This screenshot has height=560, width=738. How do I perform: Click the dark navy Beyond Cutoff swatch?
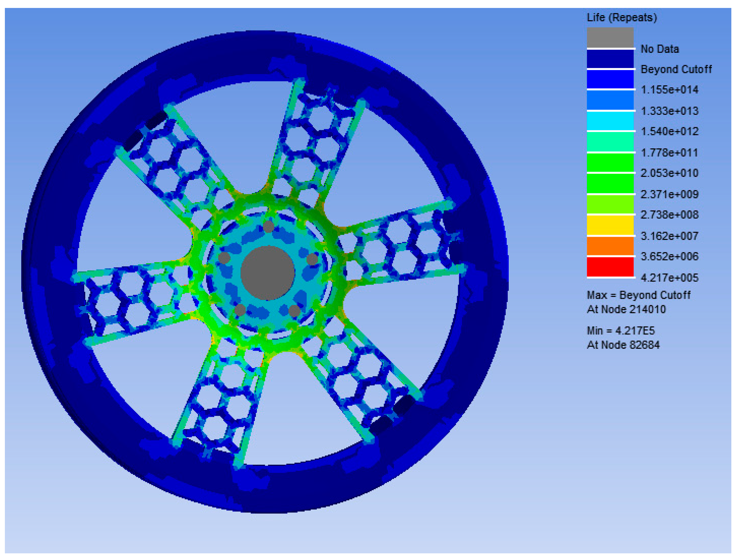point(610,58)
